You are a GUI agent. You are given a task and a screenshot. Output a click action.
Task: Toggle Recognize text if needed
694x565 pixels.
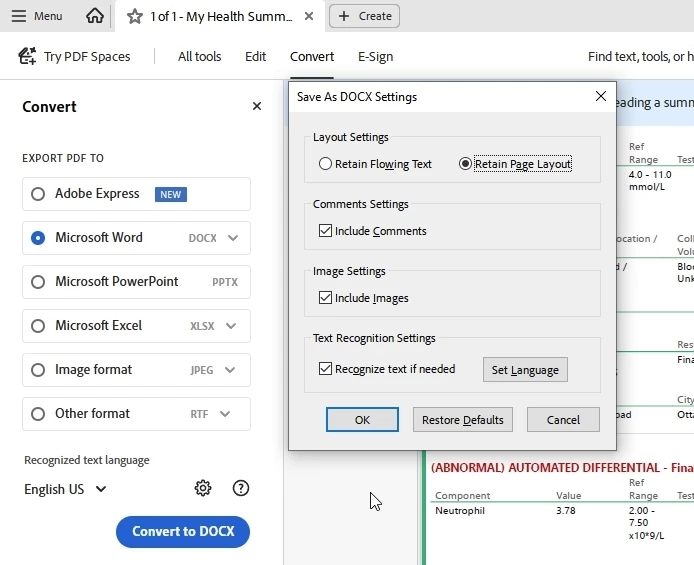click(325, 369)
